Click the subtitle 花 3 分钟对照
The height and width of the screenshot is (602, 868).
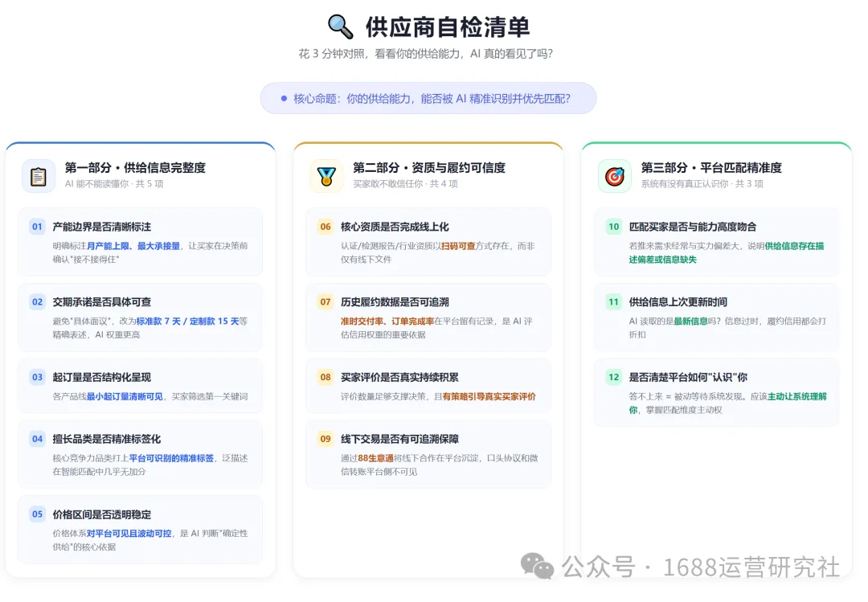426,54
